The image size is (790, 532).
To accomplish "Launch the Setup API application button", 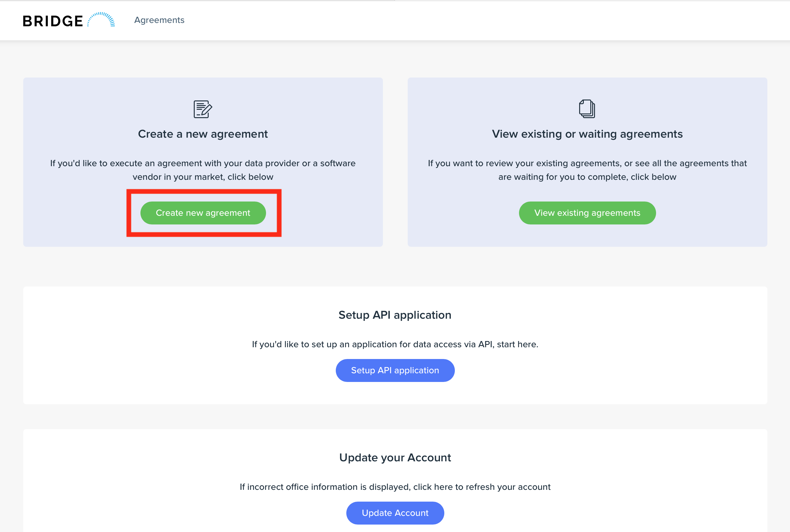I will (x=395, y=370).
